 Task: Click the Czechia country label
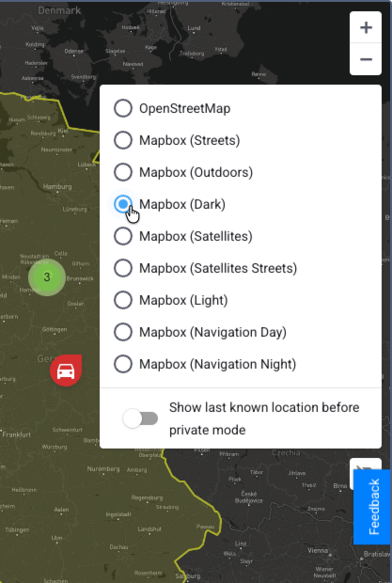coord(286,453)
